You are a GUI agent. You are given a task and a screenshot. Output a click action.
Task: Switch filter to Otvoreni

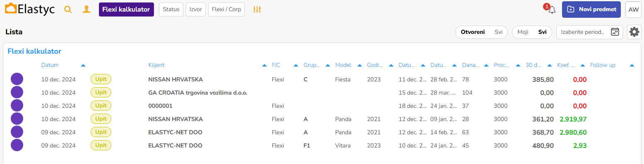click(473, 32)
